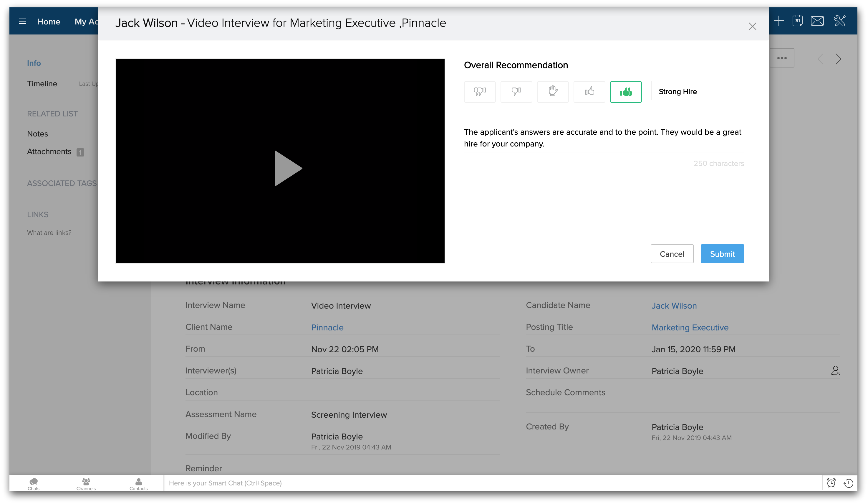
Task: Close the video interview dialog
Action: click(752, 26)
